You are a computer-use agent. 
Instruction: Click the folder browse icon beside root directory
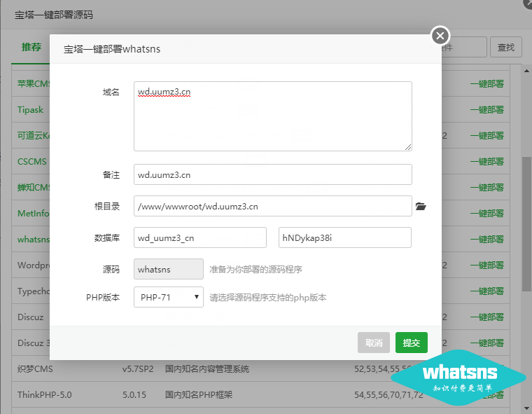point(421,207)
